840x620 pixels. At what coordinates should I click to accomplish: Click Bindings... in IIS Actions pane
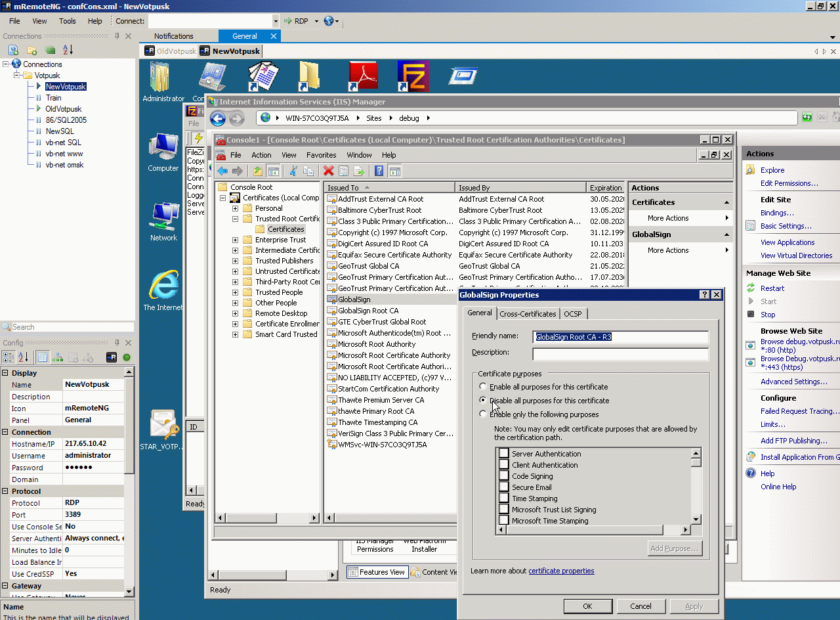pyautogui.click(x=777, y=213)
